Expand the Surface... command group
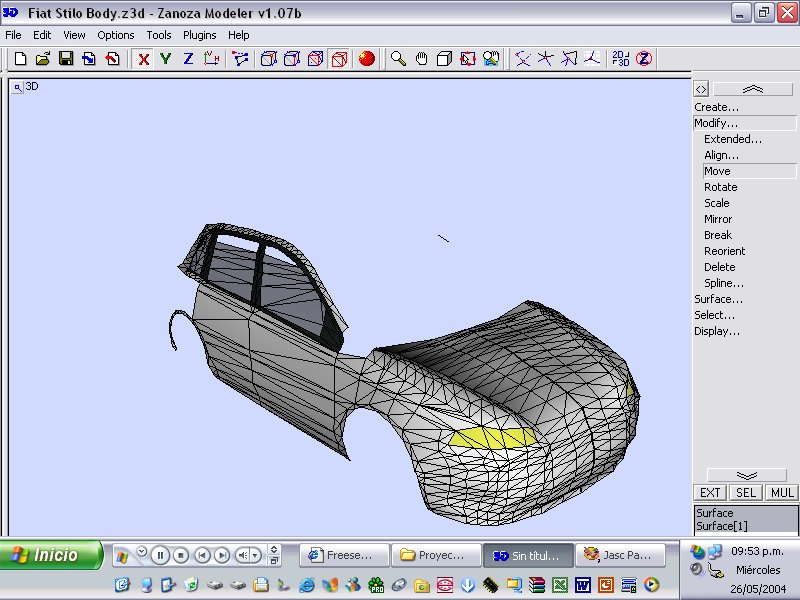 718,299
